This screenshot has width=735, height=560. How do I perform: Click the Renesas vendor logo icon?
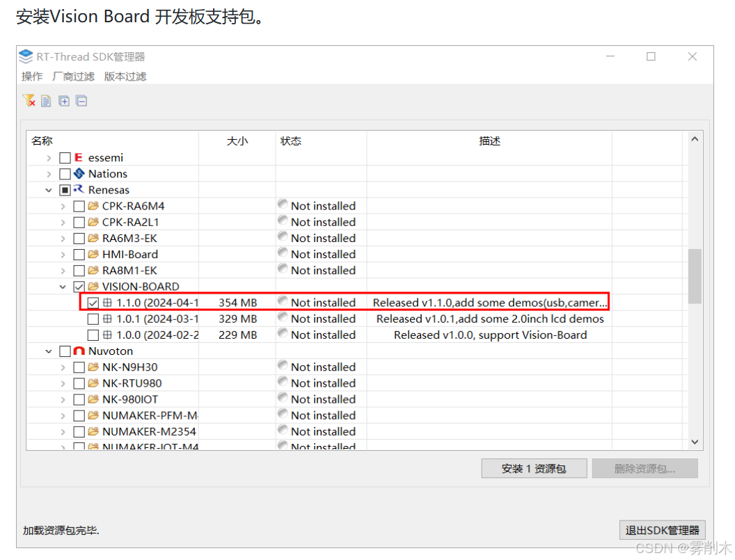tap(79, 189)
